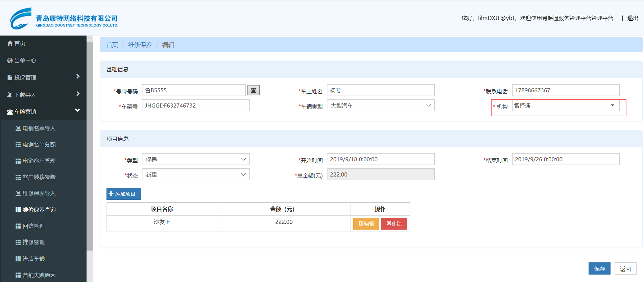Click the 开始时间 date field
The image size is (644, 282).
381,159
